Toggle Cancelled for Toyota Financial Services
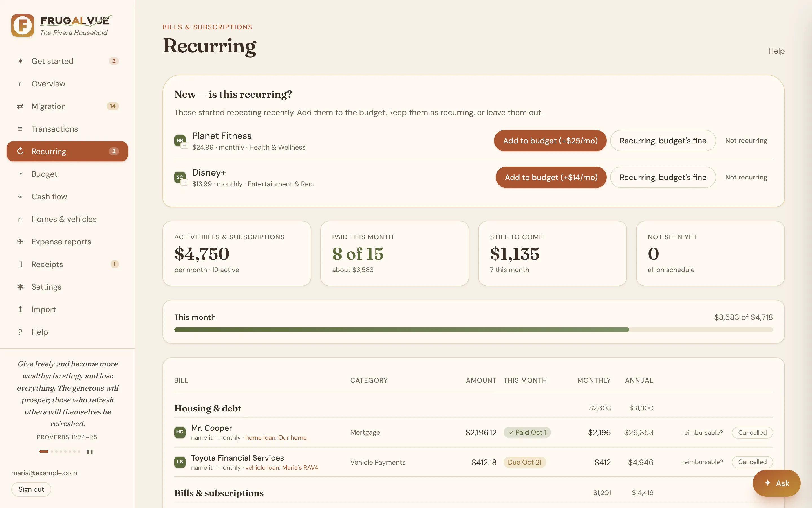This screenshot has width=812, height=508. 752,462
